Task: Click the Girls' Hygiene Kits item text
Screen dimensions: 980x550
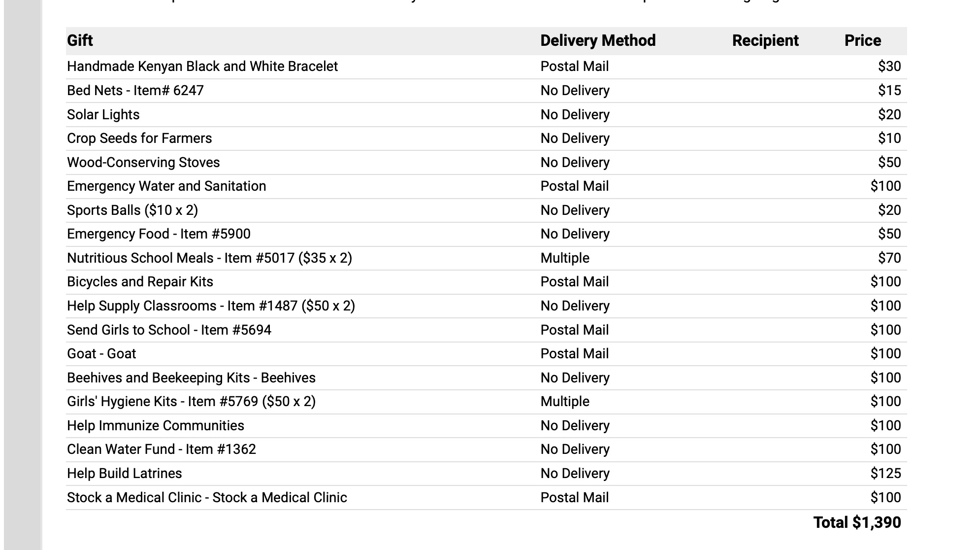Action: pyautogui.click(x=191, y=402)
